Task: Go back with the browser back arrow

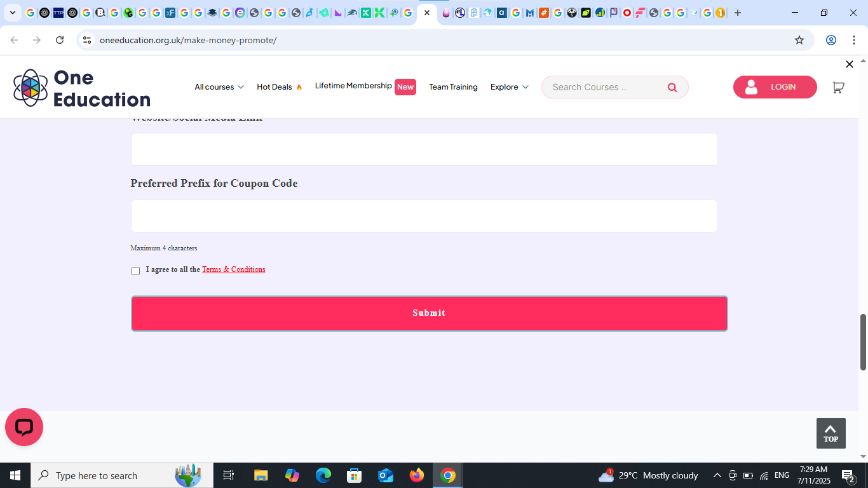Action: point(14,40)
